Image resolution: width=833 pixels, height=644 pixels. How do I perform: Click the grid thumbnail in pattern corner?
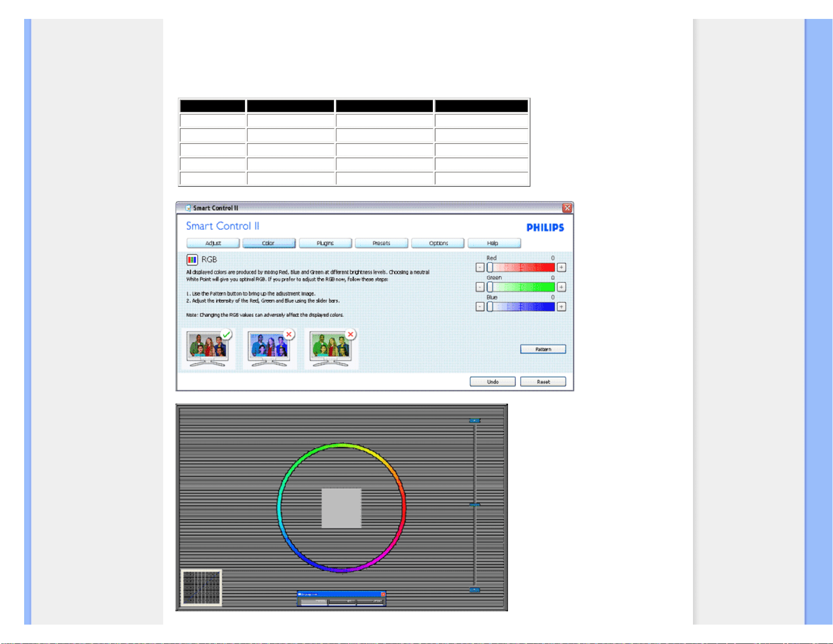(201, 588)
